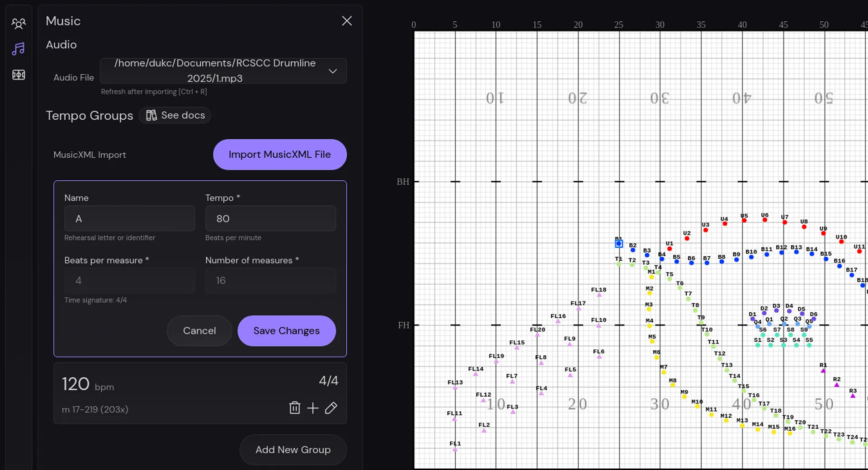868x470 pixels.
Task: Save Changes for tempo group A
Action: pos(286,330)
